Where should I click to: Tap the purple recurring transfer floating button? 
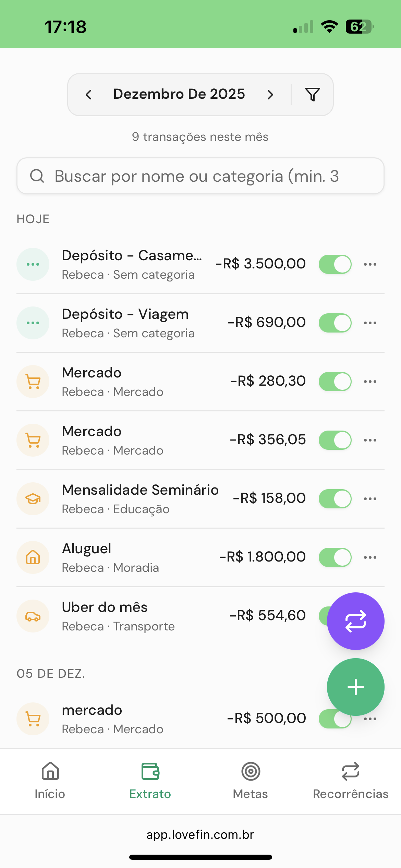(355, 621)
